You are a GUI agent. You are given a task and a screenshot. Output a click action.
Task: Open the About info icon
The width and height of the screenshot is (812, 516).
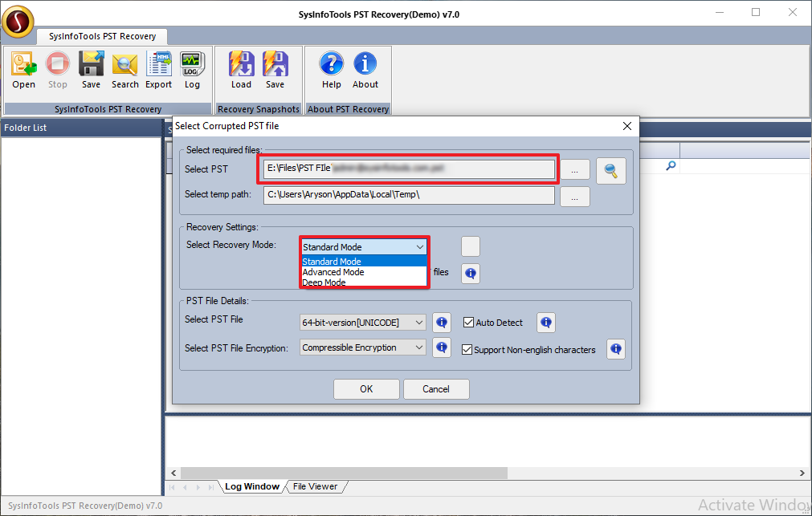click(x=365, y=70)
